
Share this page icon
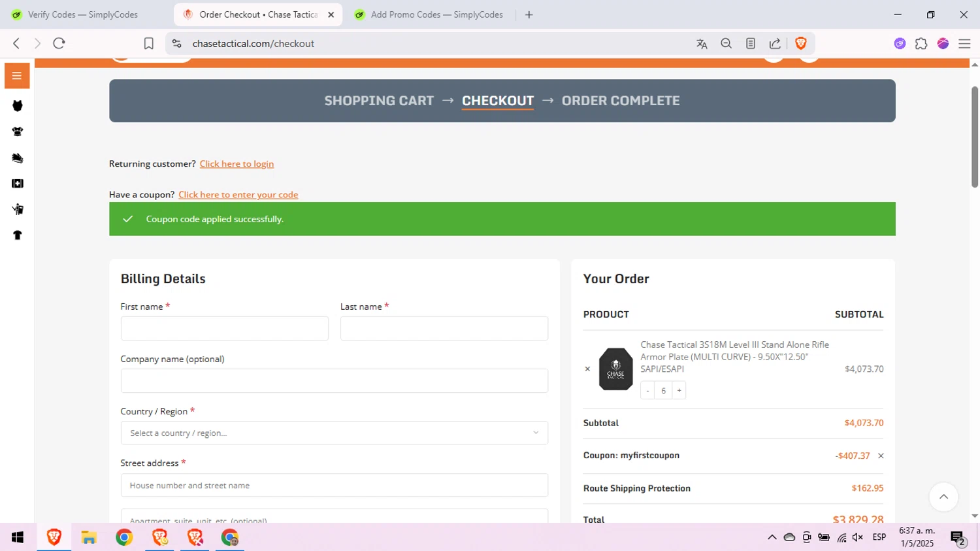point(775,44)
